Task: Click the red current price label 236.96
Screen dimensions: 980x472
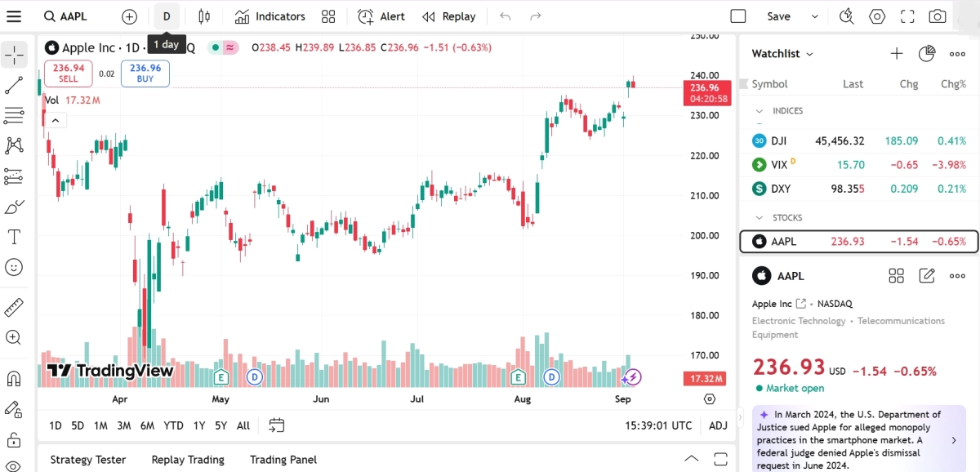Action: (x=703, y=87)
